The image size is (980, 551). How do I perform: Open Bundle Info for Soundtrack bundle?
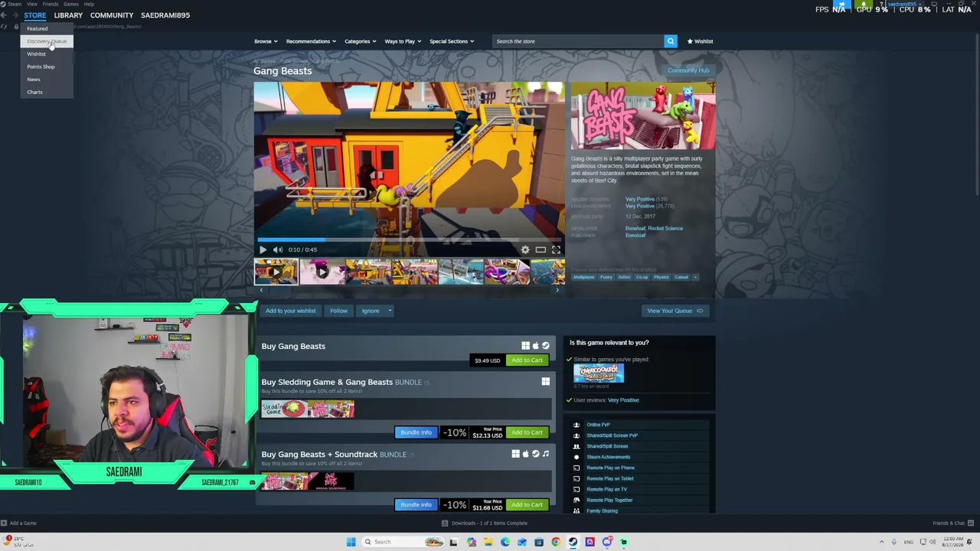pos(416,505)
